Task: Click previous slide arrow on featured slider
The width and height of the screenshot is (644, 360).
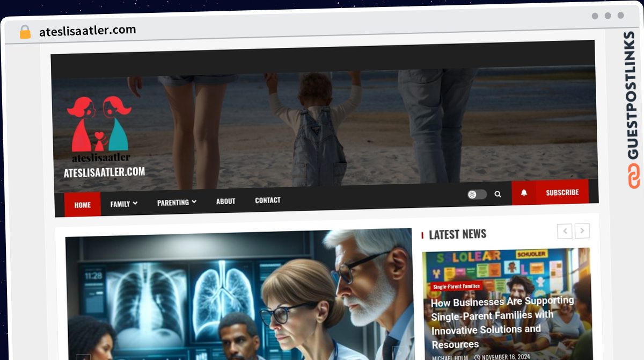Action: click(83, 357)
